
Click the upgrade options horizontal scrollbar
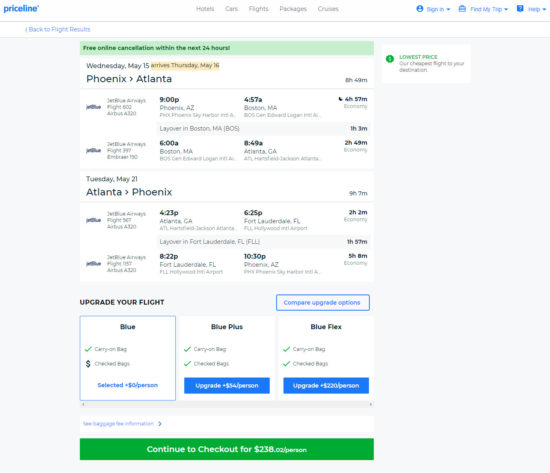click(x=227, y=404)
